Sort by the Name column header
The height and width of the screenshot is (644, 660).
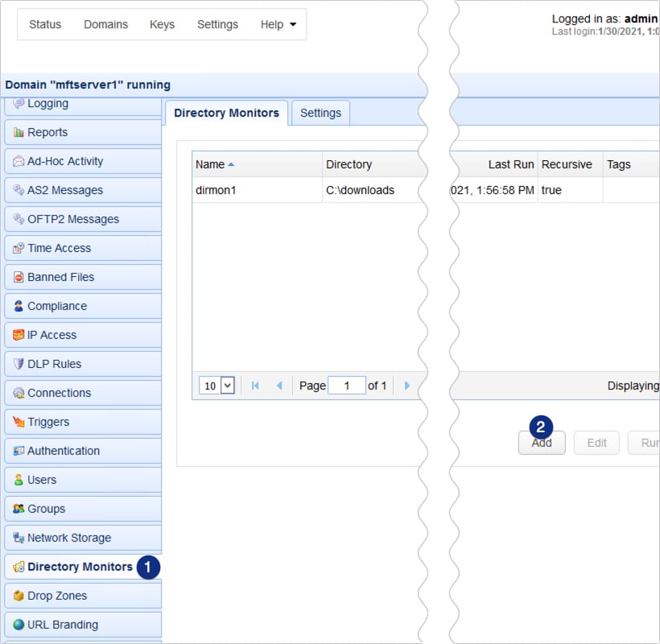[211, 164]
